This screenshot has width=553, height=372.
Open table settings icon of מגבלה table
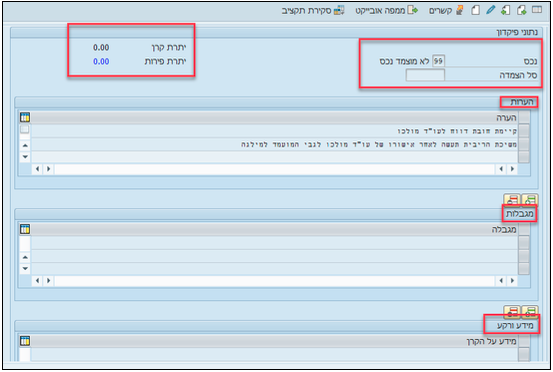coord(25,229)
